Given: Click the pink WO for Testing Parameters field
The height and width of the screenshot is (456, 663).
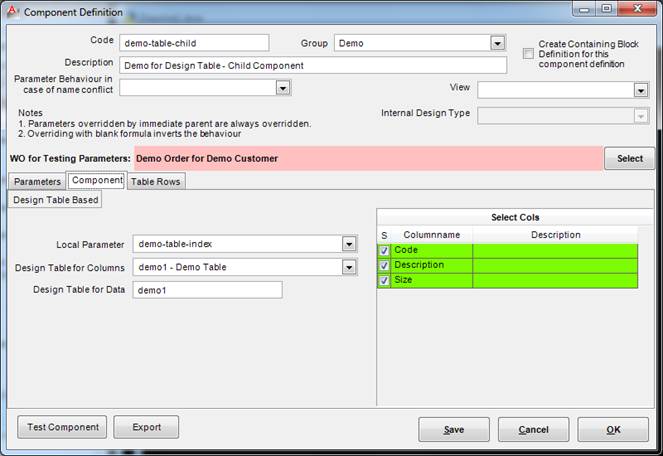Looking at the screenshot, I should 366,158.
